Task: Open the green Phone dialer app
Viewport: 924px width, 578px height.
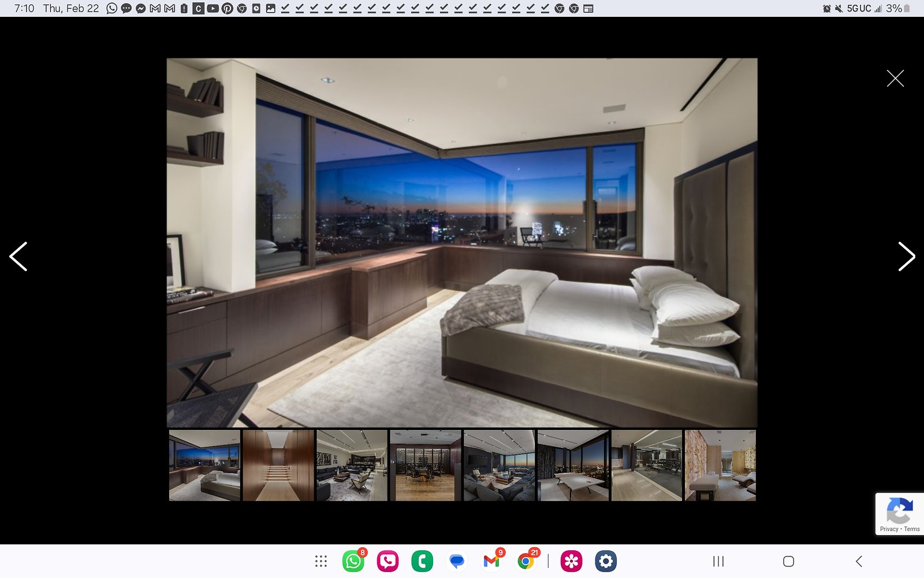Action: [422, 561]
